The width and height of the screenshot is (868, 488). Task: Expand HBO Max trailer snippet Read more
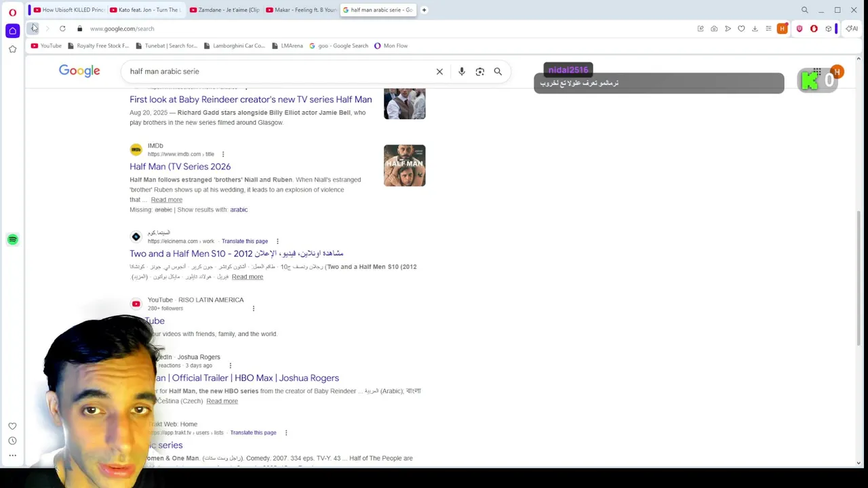pyautogui.click(x=222, y=401)
